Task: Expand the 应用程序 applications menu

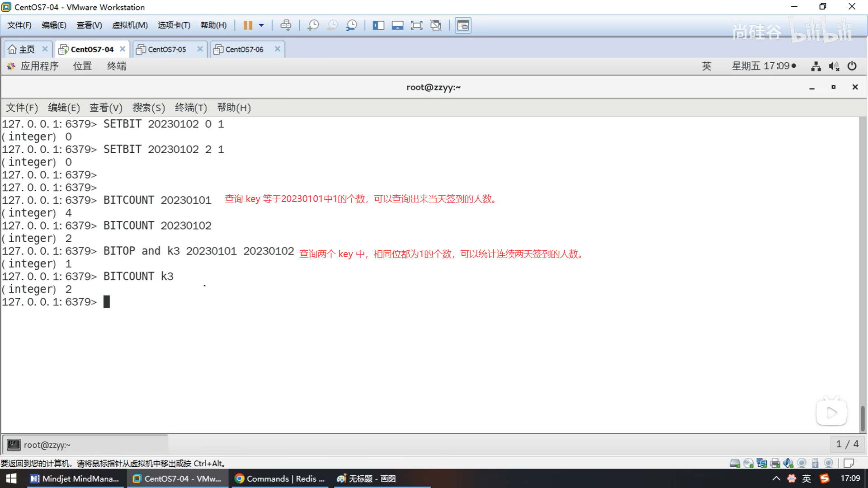Action: [x=39, y=66]
